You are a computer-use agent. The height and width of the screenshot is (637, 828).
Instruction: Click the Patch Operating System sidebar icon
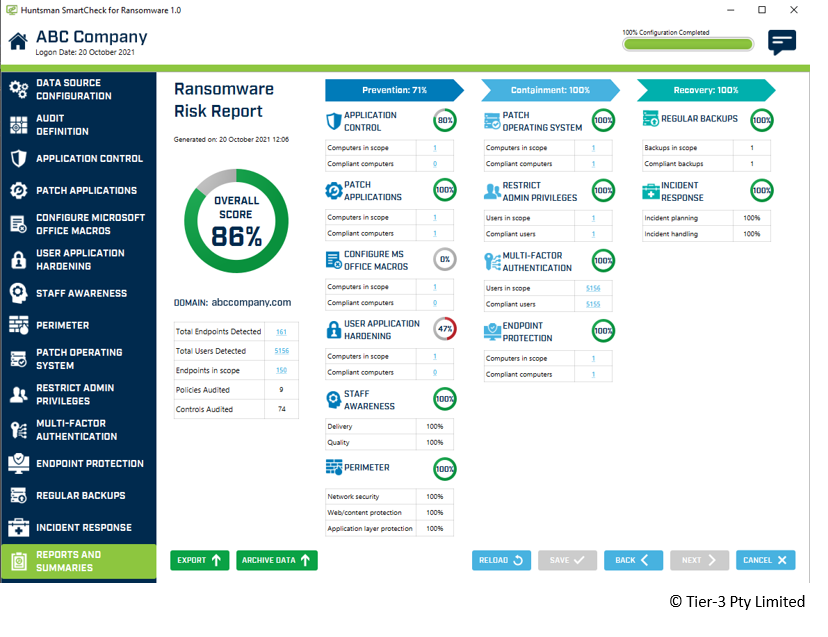tap(18, 359)
